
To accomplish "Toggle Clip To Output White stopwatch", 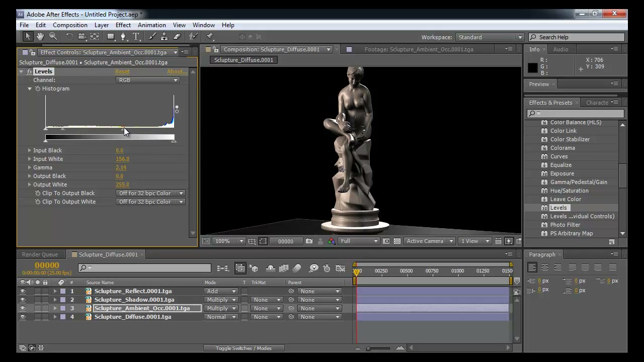I will [x=38, y=202].
